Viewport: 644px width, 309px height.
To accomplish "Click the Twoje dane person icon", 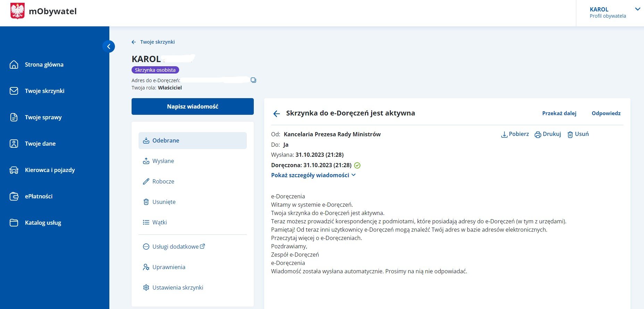I will (14, 144).
